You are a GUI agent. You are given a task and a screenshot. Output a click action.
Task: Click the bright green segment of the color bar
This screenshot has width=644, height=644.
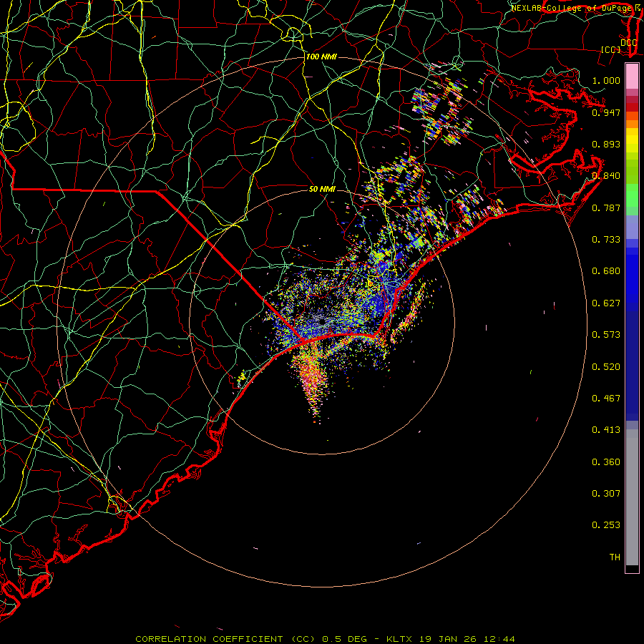632,195
